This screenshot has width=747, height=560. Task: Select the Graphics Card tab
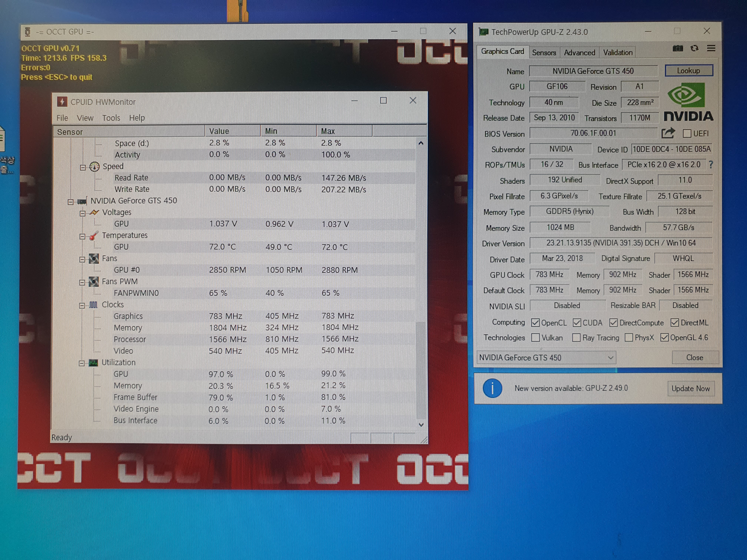502,51
